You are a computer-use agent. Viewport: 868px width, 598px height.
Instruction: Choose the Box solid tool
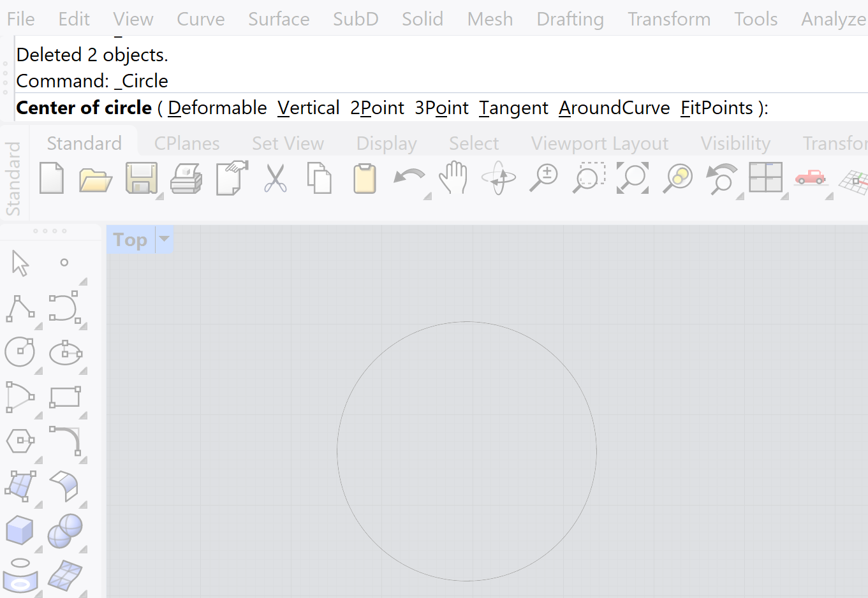click(x=20, y=530)
